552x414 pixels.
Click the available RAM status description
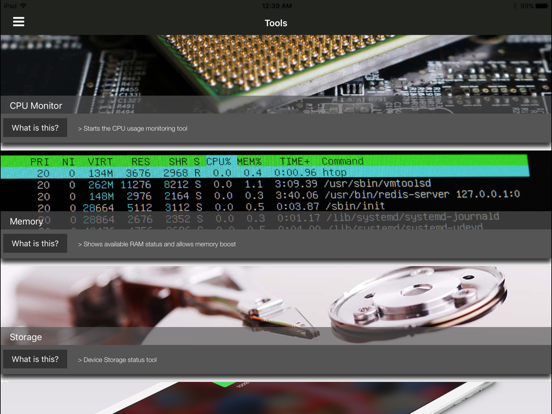click(x=157, y=244)
